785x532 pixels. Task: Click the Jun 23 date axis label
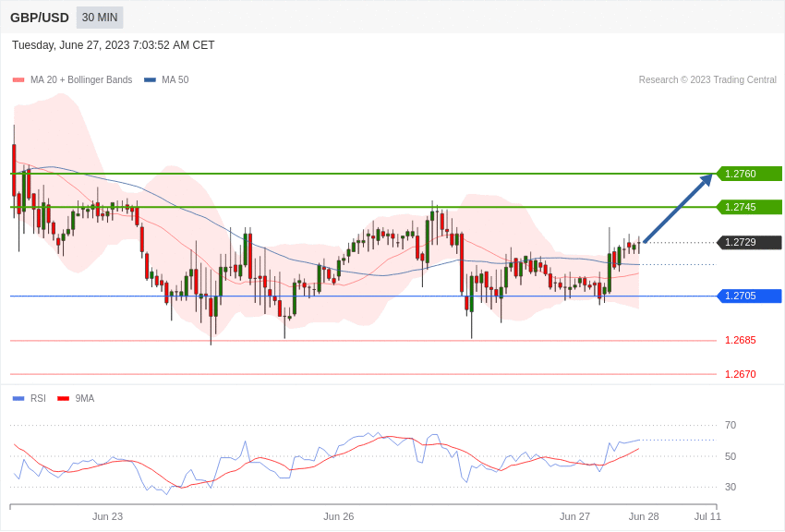click(x=107, y=516)
